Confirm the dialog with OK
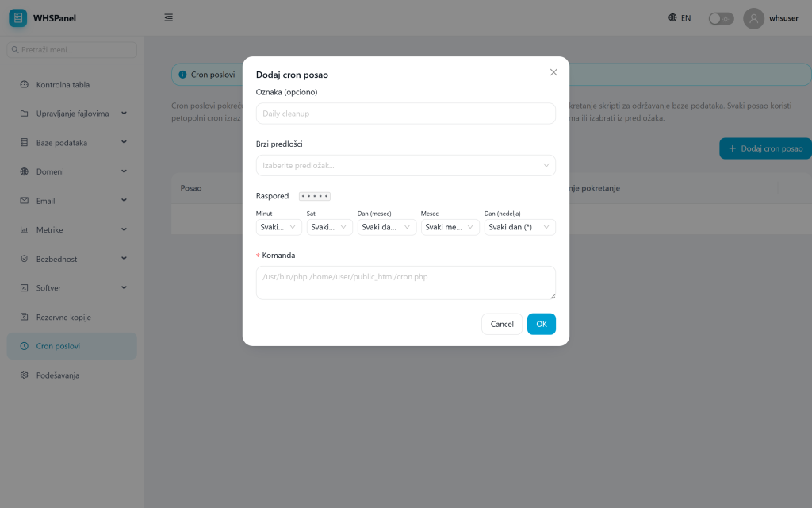812x508 pixels. click(x=541, y=324)
